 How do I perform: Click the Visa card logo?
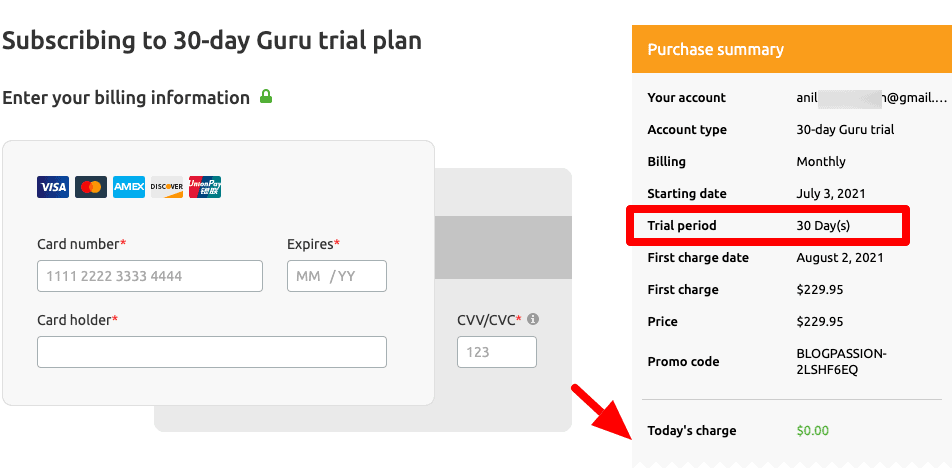(x=53, y=187)
